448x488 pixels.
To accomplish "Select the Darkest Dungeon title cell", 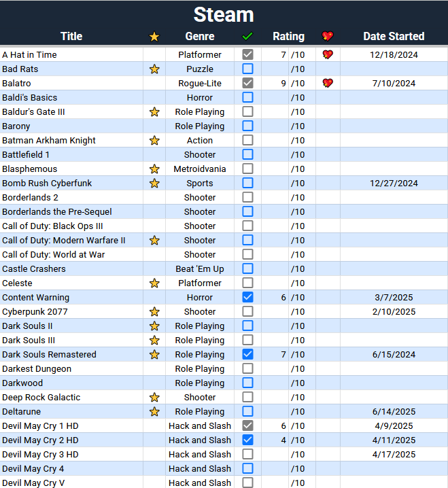I will point(71,369).
